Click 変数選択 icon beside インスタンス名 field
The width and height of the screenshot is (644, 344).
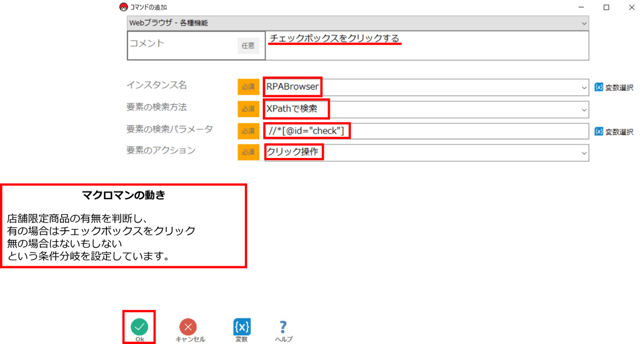tap(599, 87)
